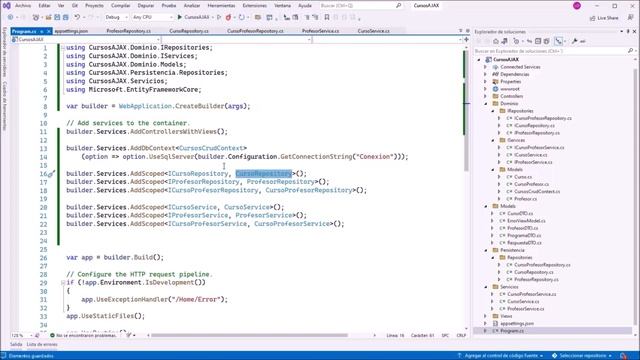Click the wwwroot globe icon in Solution Explorer
640x360 pixels.
click(496, 89)
